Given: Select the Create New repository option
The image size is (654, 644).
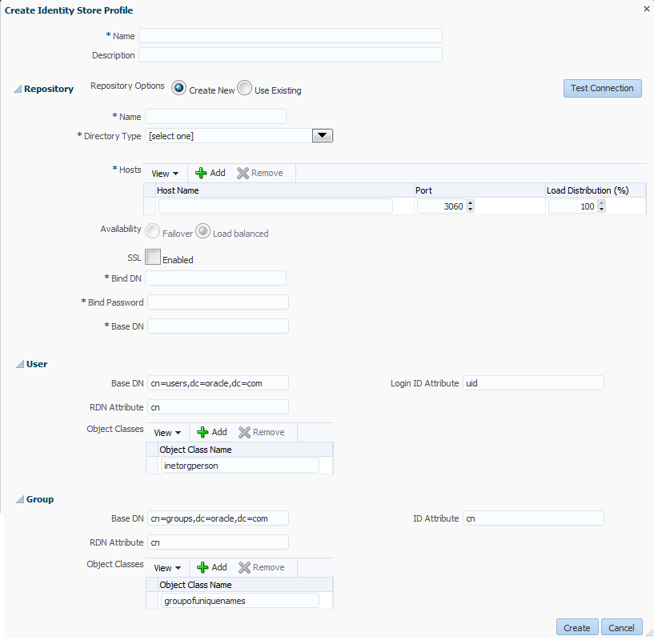Looking at the screenshot, I should [179, 88].
